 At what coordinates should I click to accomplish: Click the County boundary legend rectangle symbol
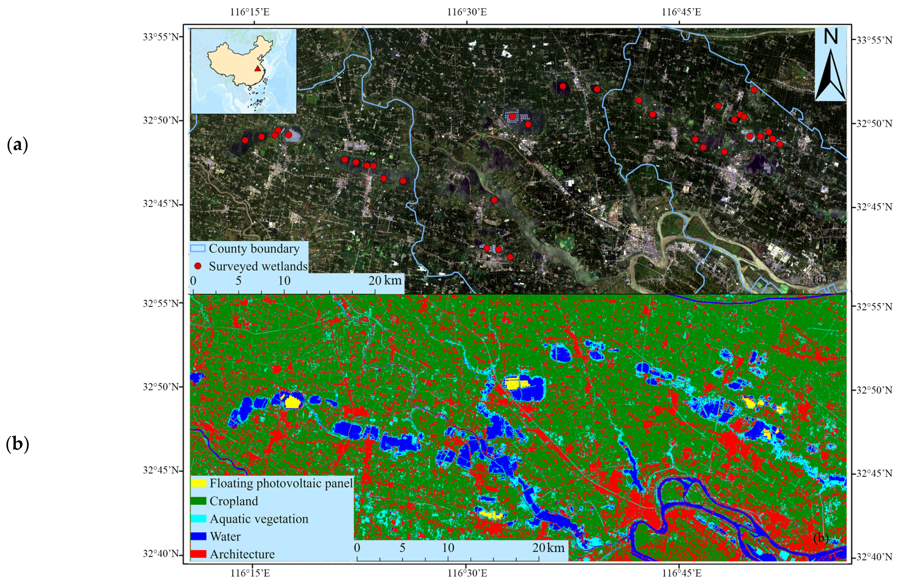tap(198, 249)
